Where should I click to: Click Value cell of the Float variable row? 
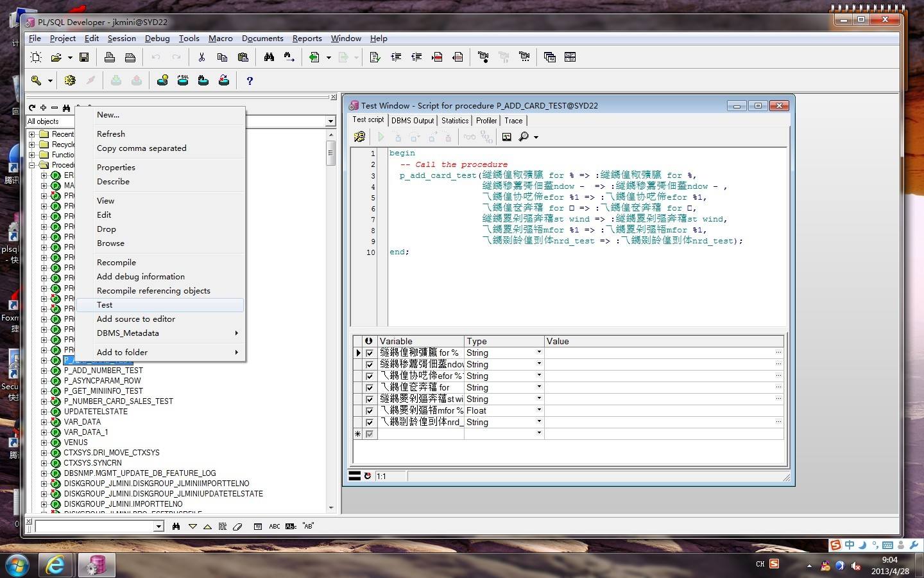[x=663, y=410]
